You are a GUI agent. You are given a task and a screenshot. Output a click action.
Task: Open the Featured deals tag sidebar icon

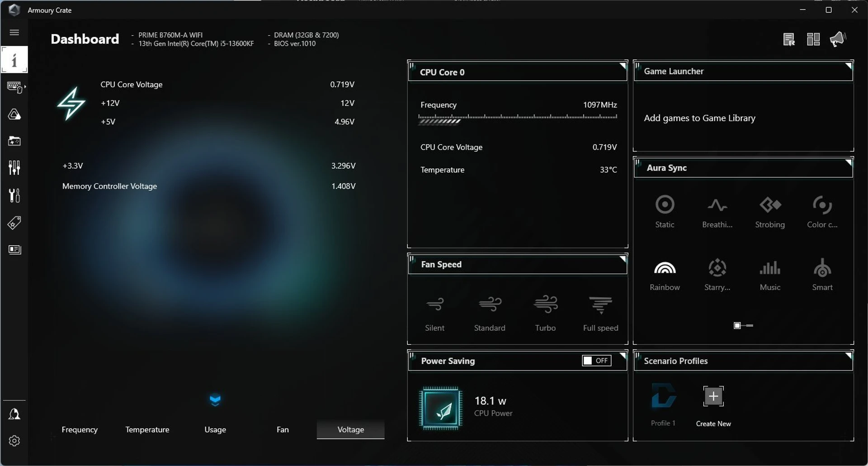tap(14, 223)
